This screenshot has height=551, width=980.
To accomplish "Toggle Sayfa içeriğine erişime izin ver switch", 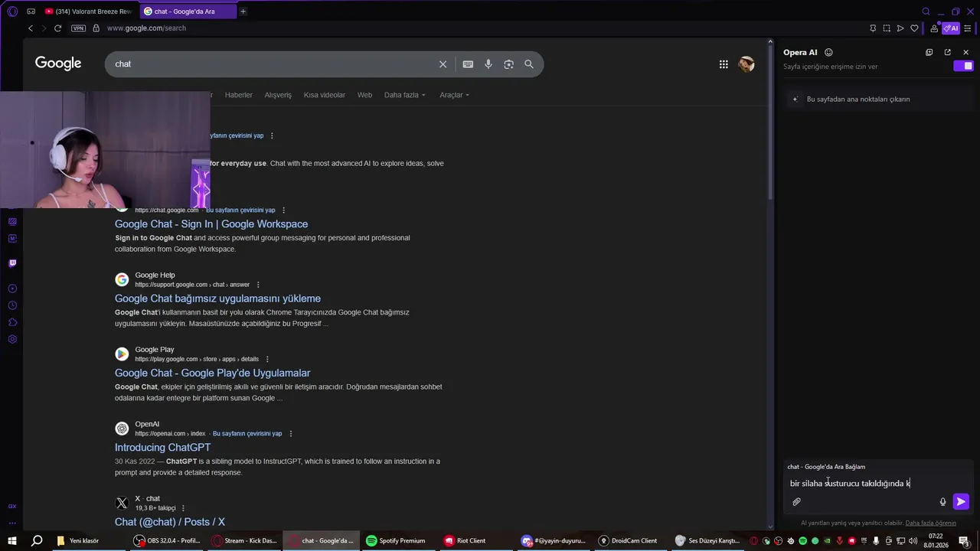I will (962, 67).
